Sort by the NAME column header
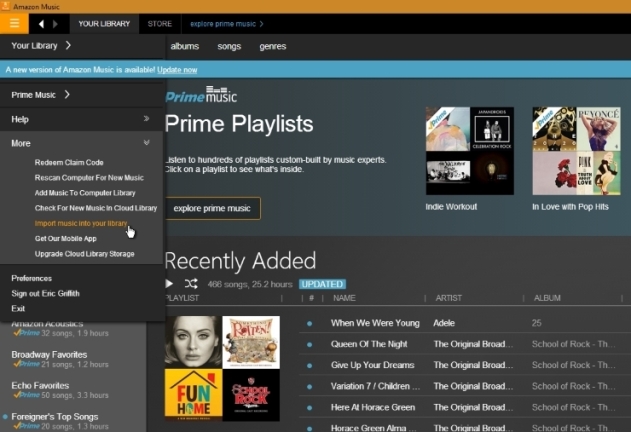 (344, 298)
